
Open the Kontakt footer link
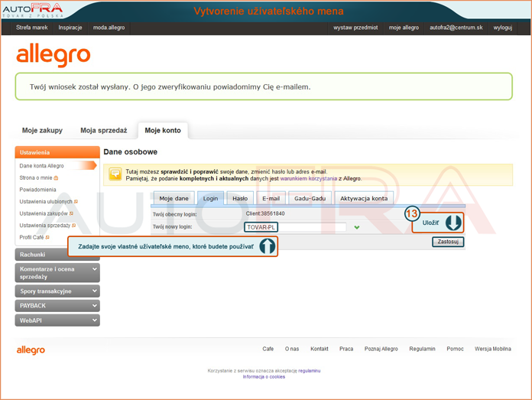(x=320, y=349)
